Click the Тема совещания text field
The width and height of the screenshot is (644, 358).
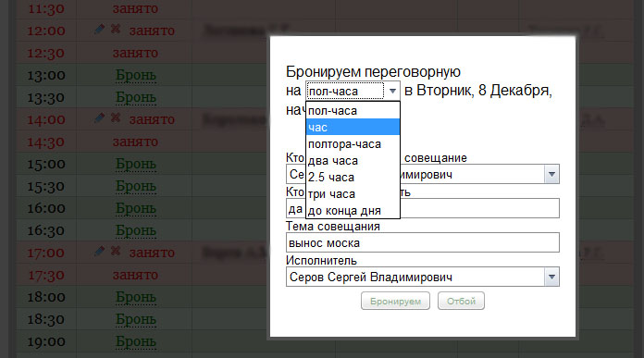(x=423, y=242)
